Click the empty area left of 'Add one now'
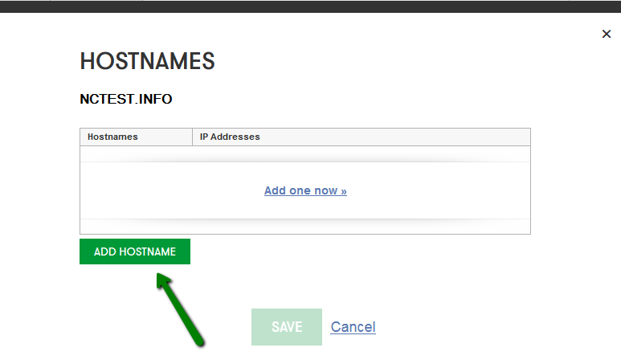 (x=172, y=190)
